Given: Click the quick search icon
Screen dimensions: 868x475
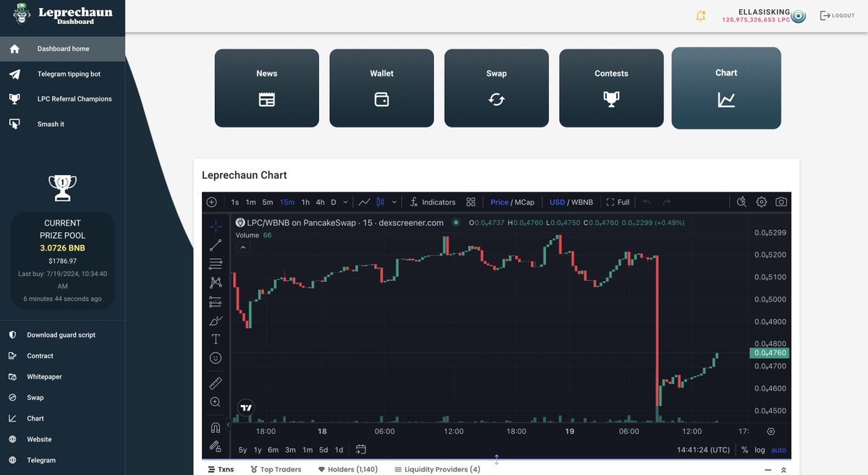Looking at the screenshot, I should click(741, 202).
